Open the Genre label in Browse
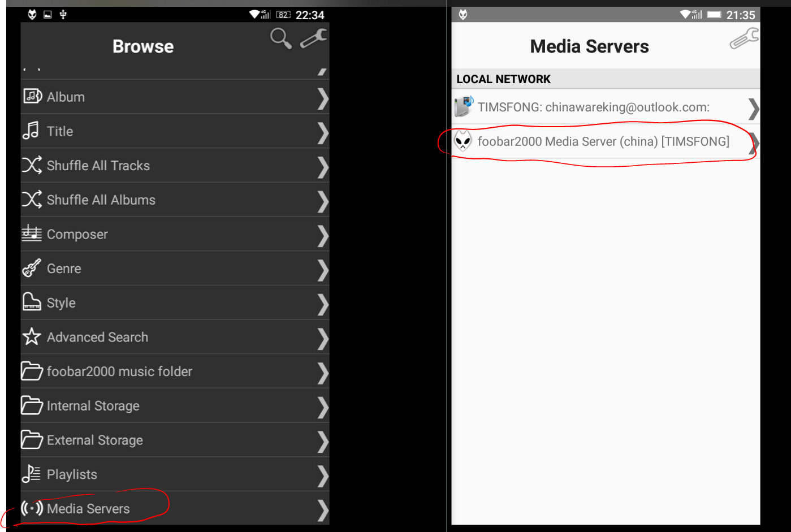 (x=64, y=269)
